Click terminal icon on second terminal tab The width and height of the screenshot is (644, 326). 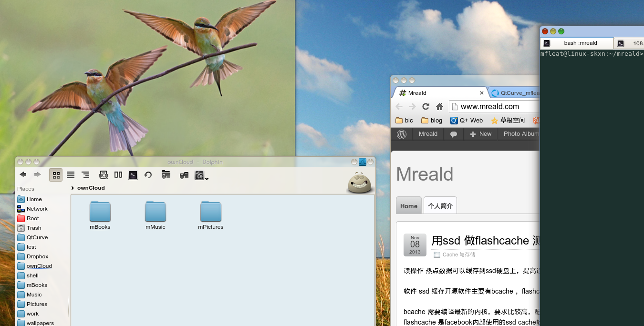pos(620,43)
